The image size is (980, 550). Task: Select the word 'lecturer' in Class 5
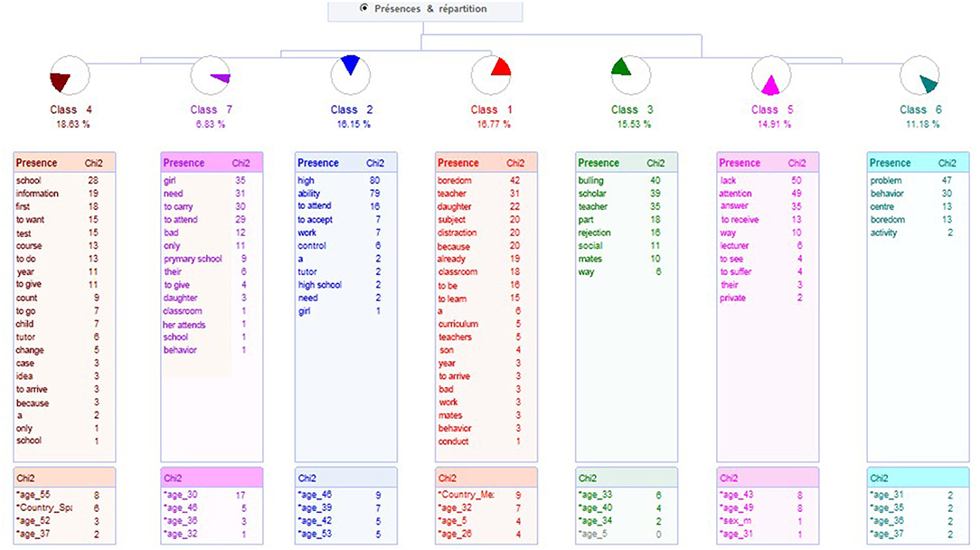734,246
